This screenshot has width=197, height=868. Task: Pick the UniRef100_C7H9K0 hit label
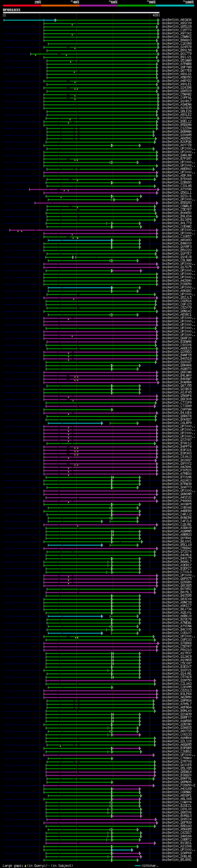pos(177,758)
